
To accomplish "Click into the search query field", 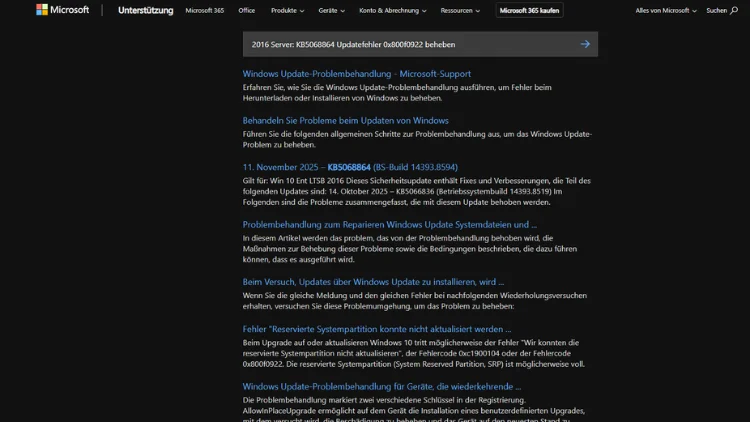I will pos(400,44).
